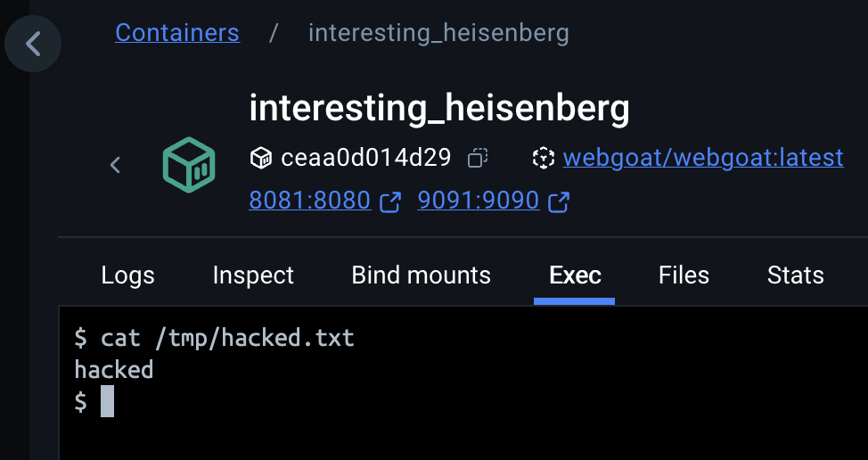Open the webgoat/webgoat:latest image link
Viewport: 868px width, 460px height.
703,158
